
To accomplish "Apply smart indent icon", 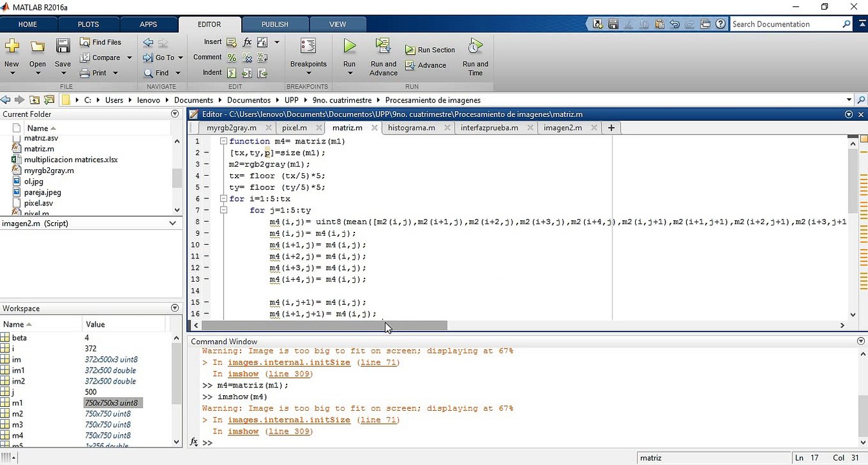I will coord(231,73).
